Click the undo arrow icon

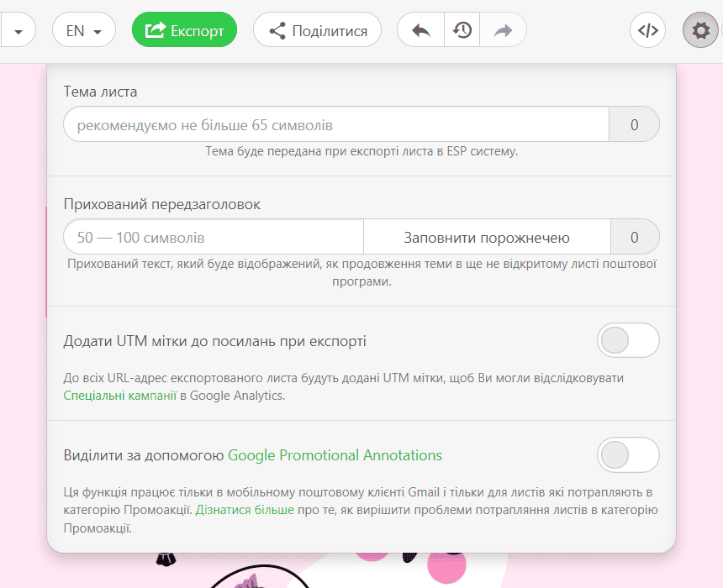click(420, 31)
